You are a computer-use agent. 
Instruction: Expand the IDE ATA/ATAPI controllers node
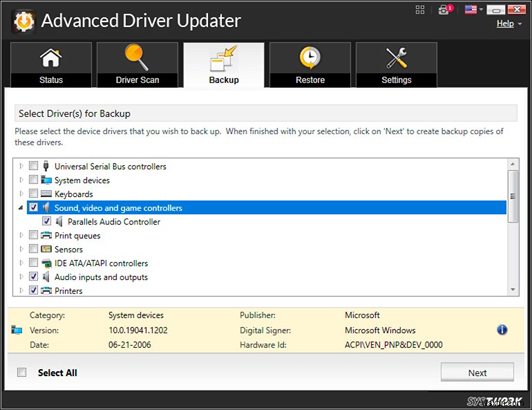click(x=21, y=263)
